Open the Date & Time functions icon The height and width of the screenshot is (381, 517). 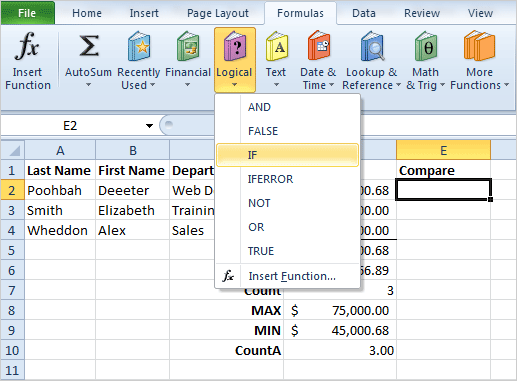319,45
